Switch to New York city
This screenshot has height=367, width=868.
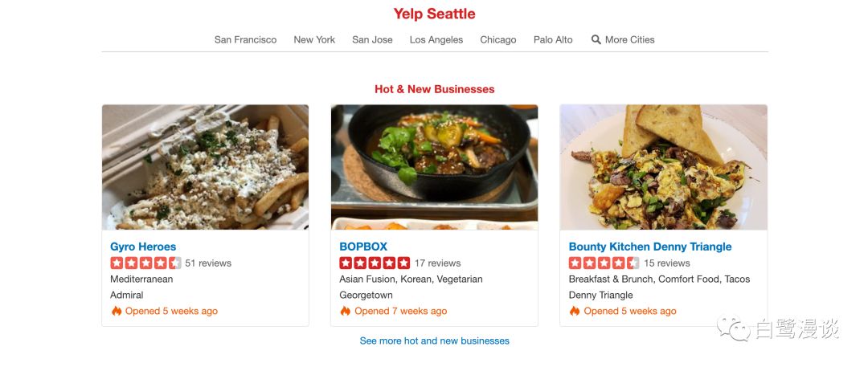[314, 40]
